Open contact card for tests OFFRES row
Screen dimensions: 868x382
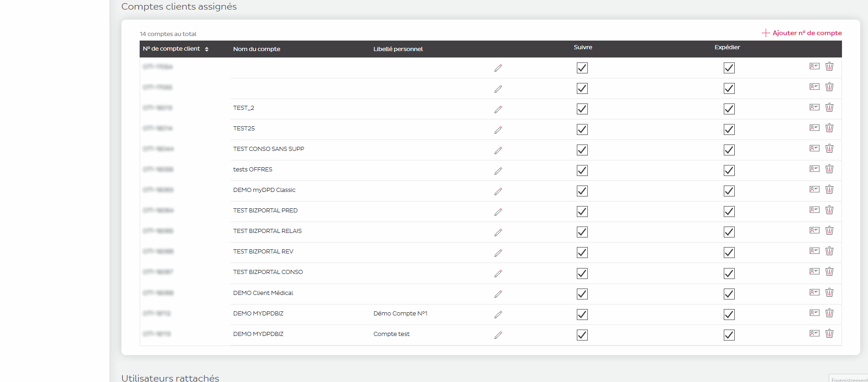pos(814,169)
